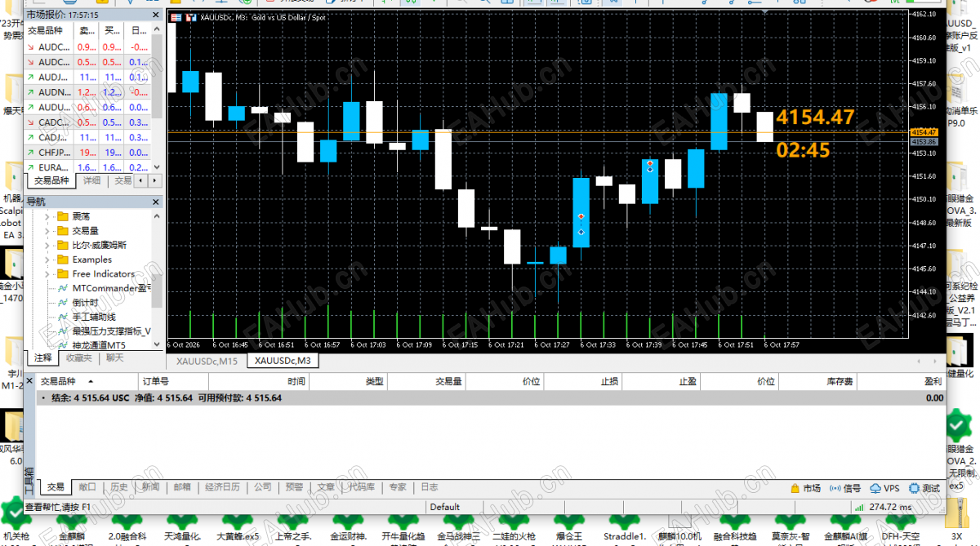Expand the 比尔·威廉姆斯 folder
Viewport: 980px width, 546px height.
48,245
